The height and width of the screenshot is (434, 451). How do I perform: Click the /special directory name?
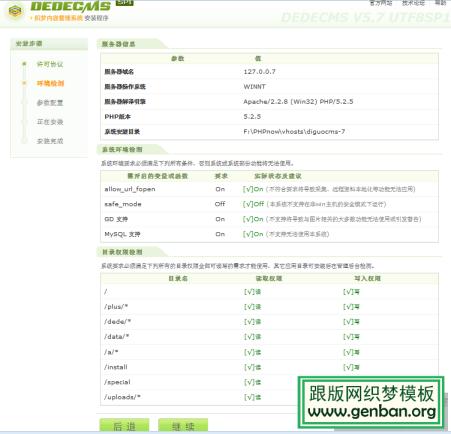tap(117, 382)
